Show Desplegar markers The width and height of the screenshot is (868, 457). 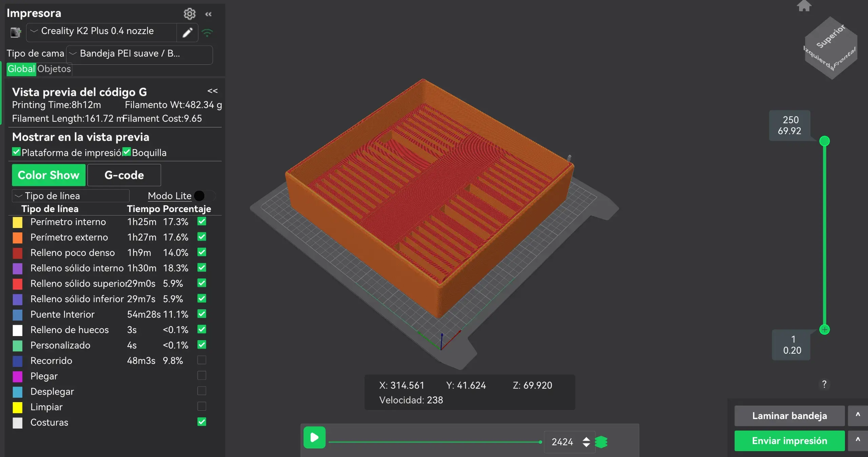click(202, 391)
